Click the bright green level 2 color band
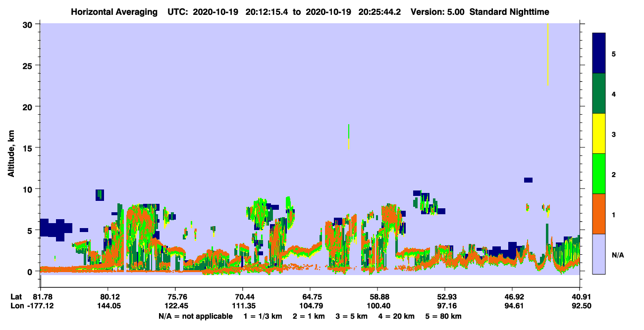Viewport: 644px width, 330px height. point(599,174)
